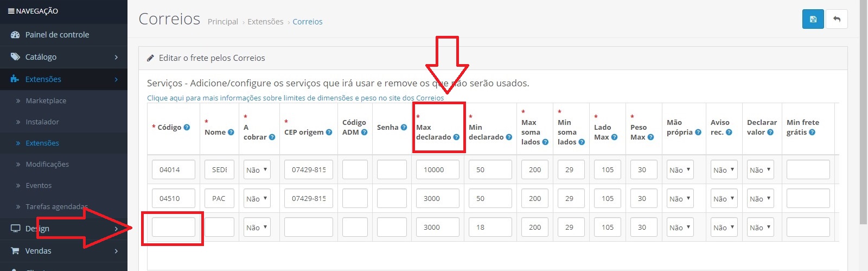Click the Nome field containing PAC
The height and width of the screenshot is (271, 868).
click(x=219, y=198)
